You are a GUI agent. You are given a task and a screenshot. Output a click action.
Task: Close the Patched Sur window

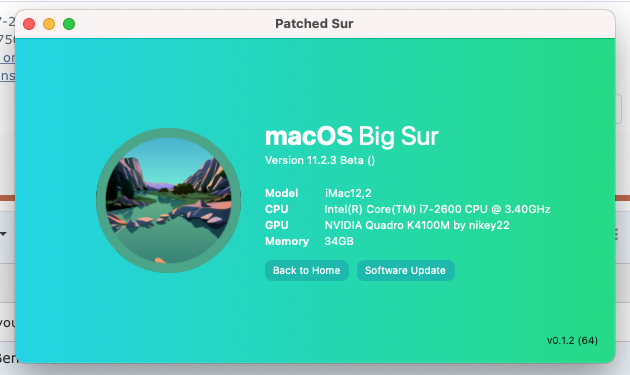(x=29, y=24)
